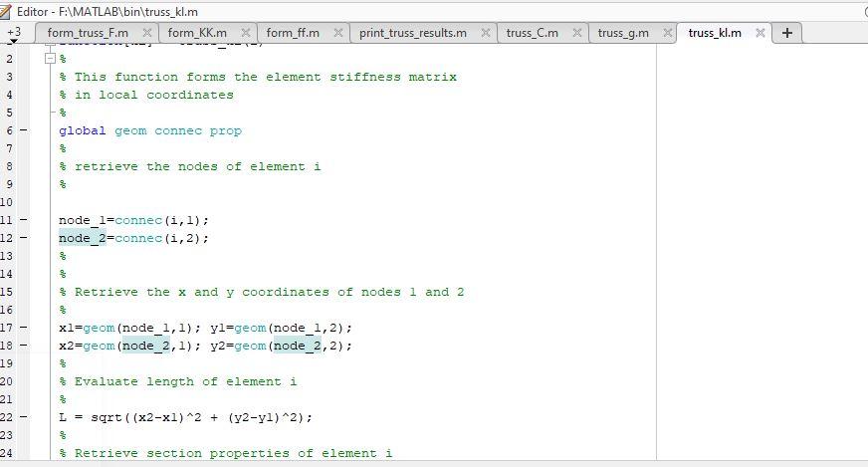Close the form_truss_F.m tab
Screen dimensions: 868x467
(147, 33)
